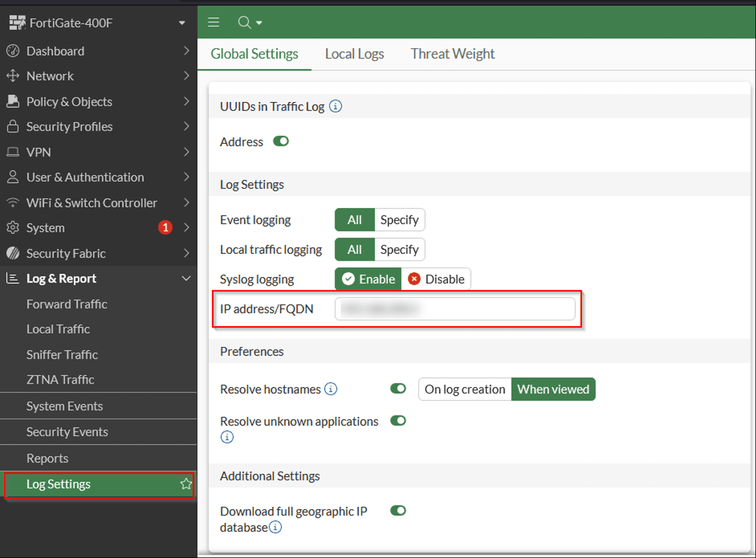Toggle the Resolve hostnames switch

pyautogui.click(x=398, y=388)
